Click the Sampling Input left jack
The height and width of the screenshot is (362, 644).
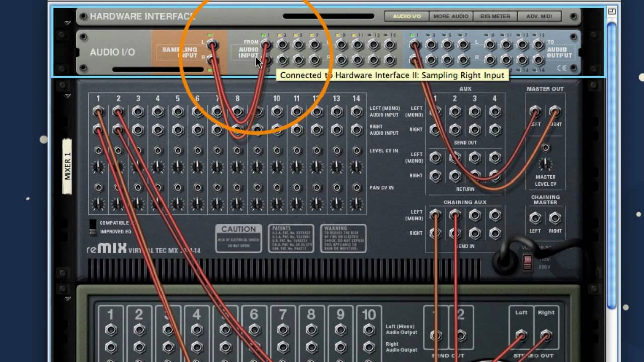point(212,45)
